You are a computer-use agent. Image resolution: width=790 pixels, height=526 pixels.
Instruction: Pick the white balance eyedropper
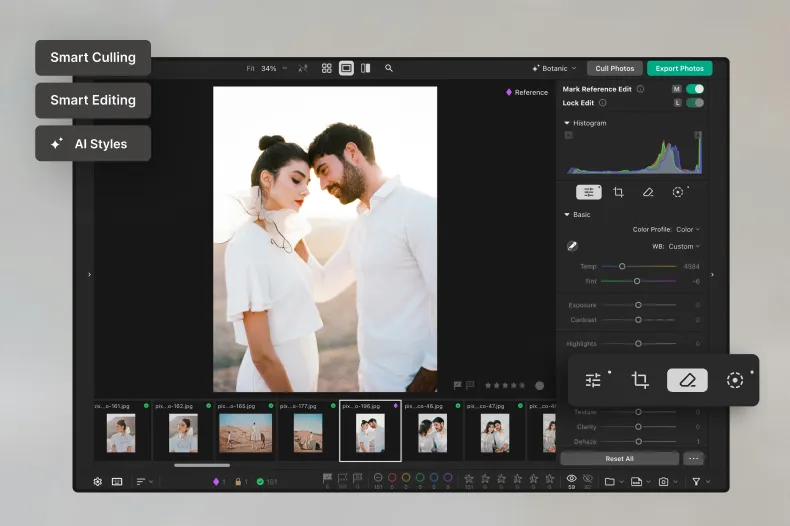click(572, 246)
